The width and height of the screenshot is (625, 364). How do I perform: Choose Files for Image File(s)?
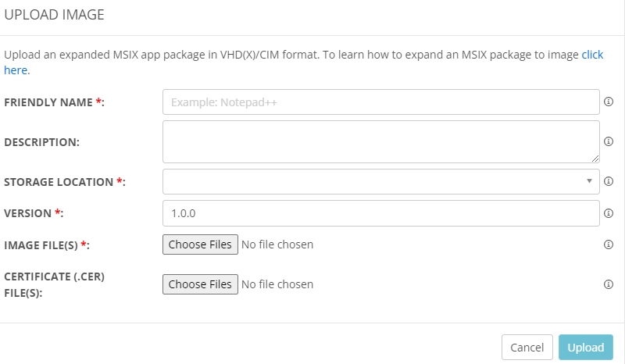[200, 244]
